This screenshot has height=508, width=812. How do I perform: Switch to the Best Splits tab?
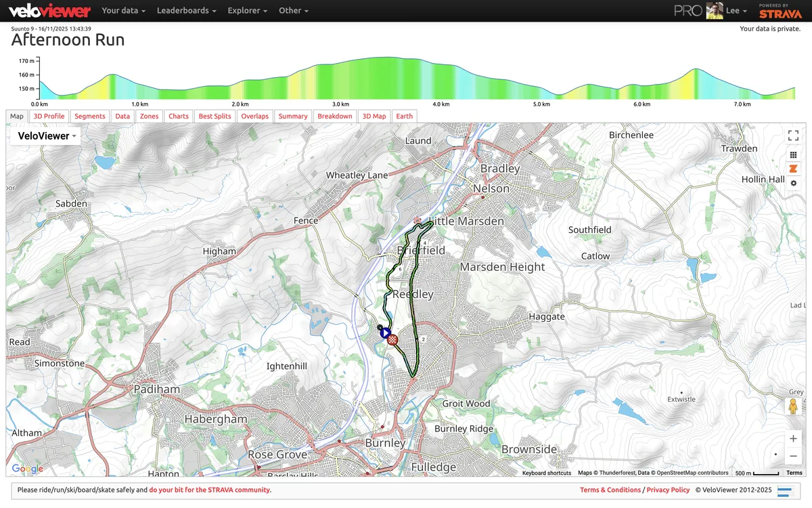pyautogui.click(x=215, y=117)
